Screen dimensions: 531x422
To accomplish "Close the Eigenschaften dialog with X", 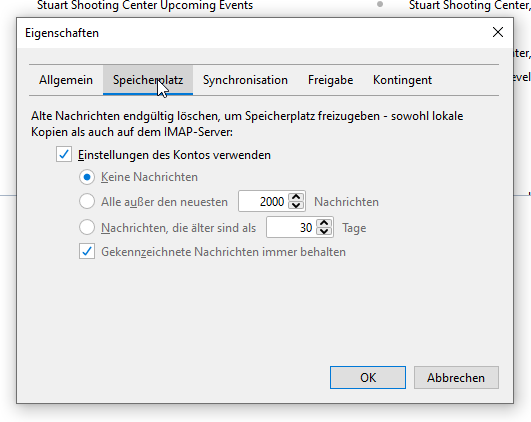I will tap(498, 33).
